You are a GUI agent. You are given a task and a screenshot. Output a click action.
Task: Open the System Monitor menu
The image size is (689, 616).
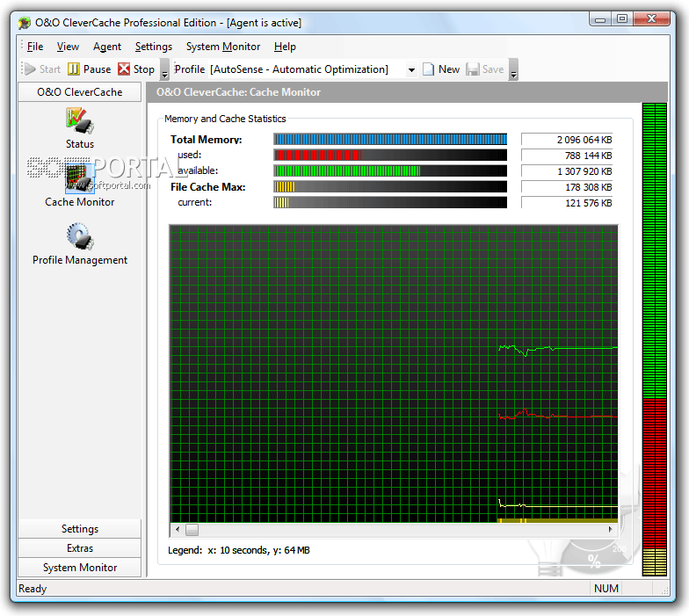(x=223, y=47)
